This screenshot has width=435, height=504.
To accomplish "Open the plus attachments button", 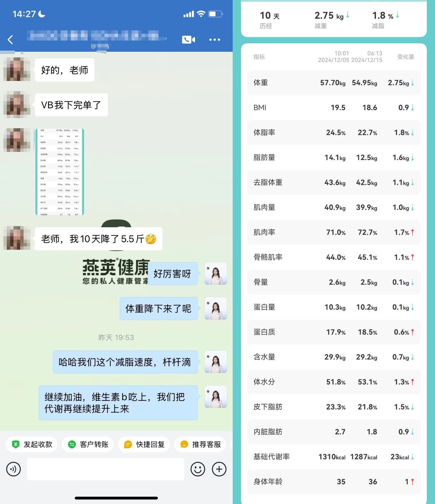I will pos(219,469).
